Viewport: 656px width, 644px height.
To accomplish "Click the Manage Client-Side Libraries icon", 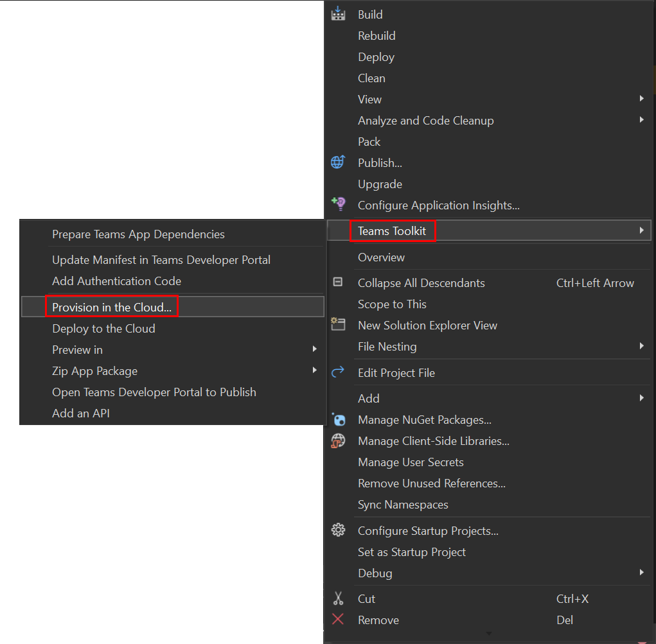I will pyautogui.click(x=339, y=440).
